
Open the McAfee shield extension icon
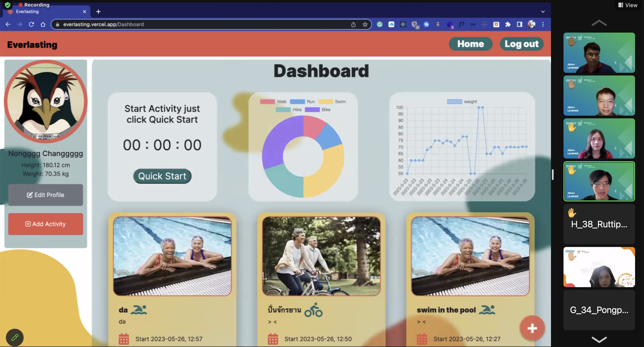[x=496, y=24]
